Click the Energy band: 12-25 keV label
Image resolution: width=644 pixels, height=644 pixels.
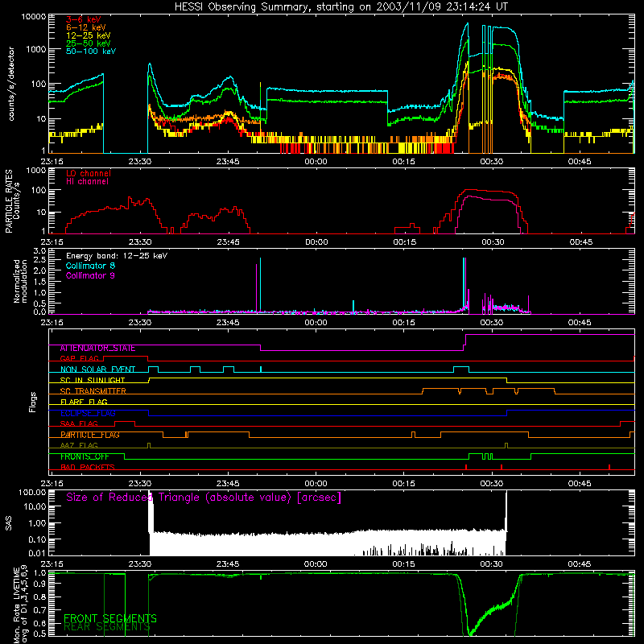pos(117,256)
